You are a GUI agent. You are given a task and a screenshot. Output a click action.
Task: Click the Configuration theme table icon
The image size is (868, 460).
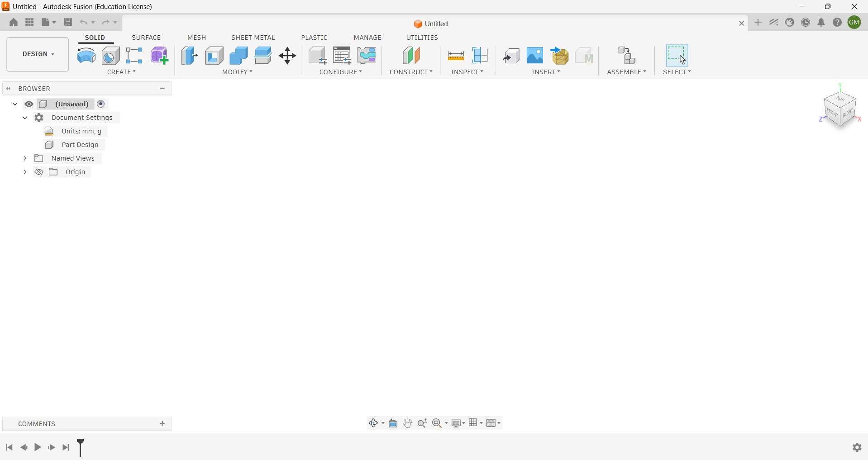[367, 56]
